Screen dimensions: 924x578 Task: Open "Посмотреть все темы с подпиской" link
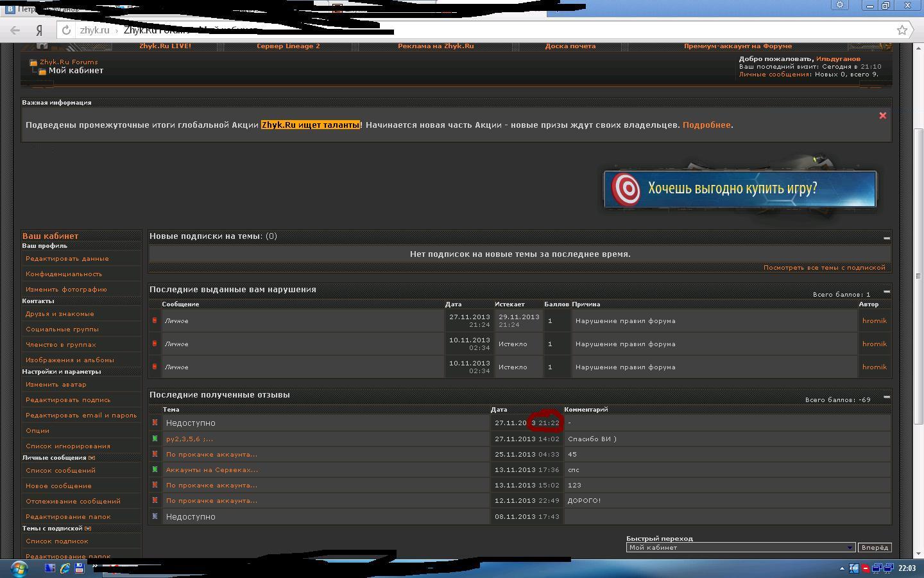pyautogui.click(x=824, y=268)
